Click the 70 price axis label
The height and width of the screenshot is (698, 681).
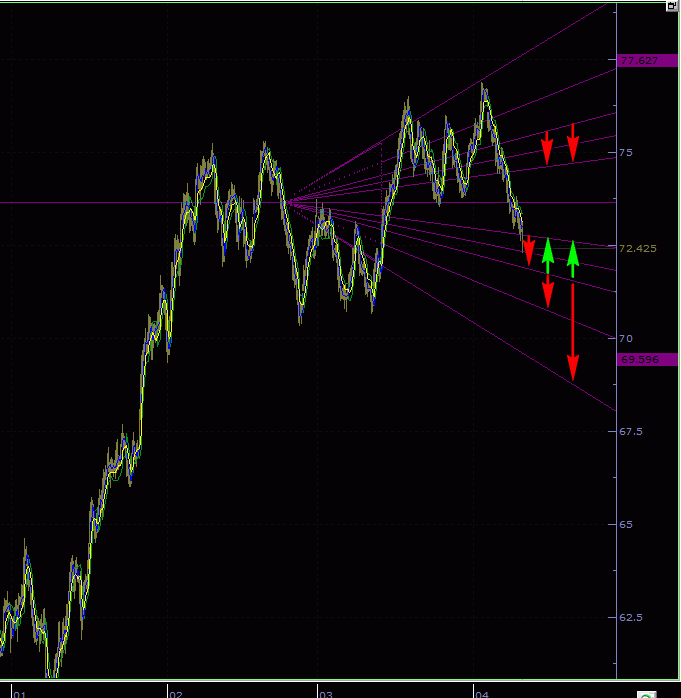point(626,339)
